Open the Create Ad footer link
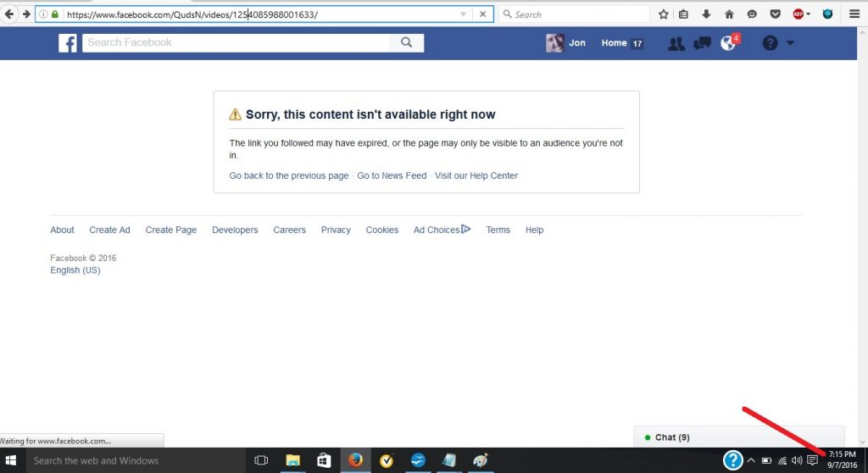Screen dimensions: 868x473 point(109,230)
